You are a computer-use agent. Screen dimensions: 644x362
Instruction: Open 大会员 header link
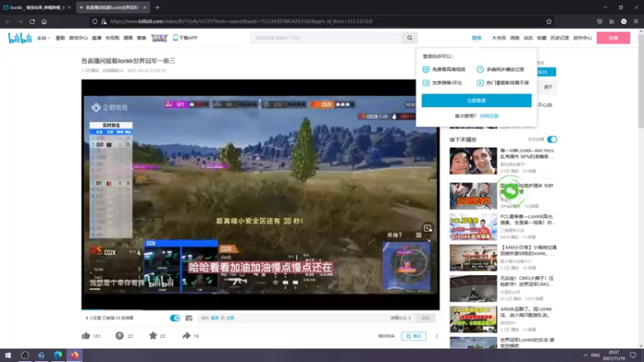pos(498,38)
